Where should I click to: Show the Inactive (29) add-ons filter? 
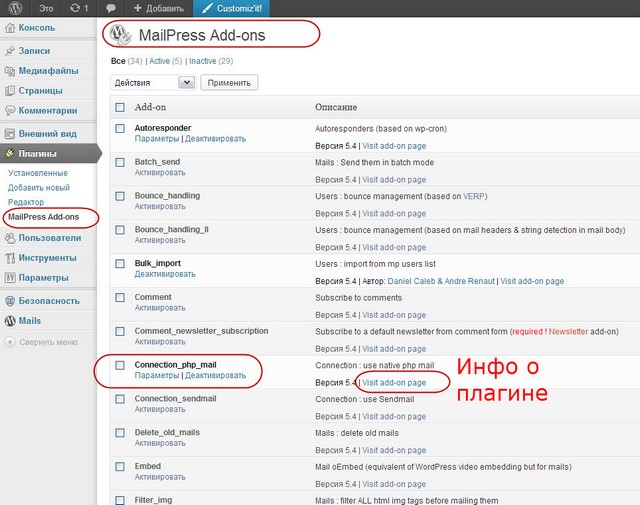click(211, 61)
